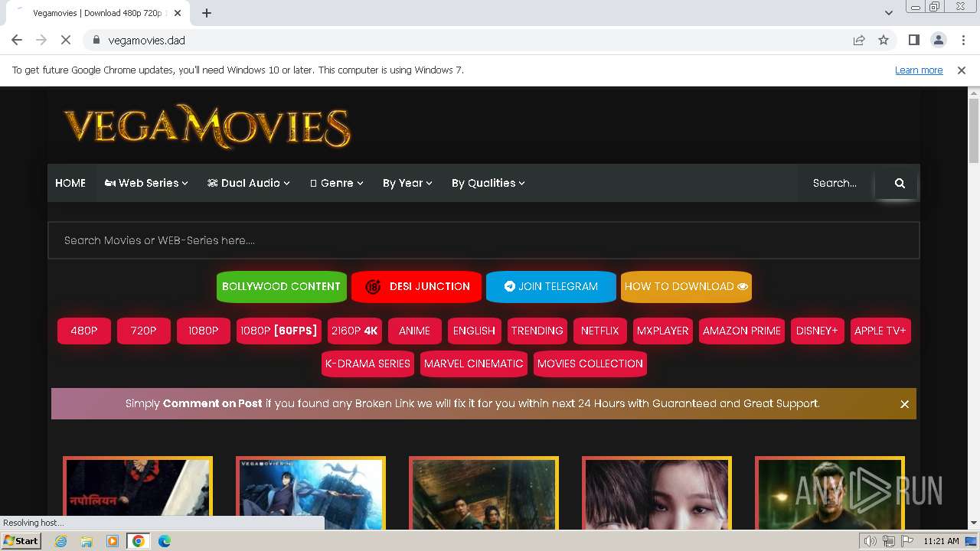Click the taskbar clock showing 11:21 AM
980x551 pixels.
(x=941, y=541)
